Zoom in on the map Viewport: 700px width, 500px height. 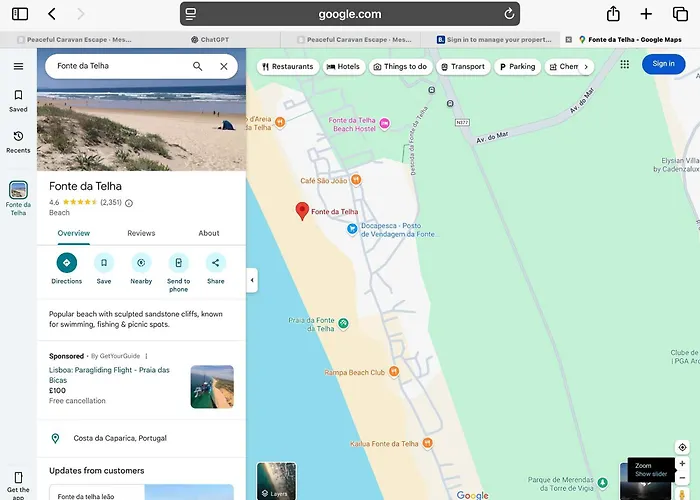(x=682, y=463)
